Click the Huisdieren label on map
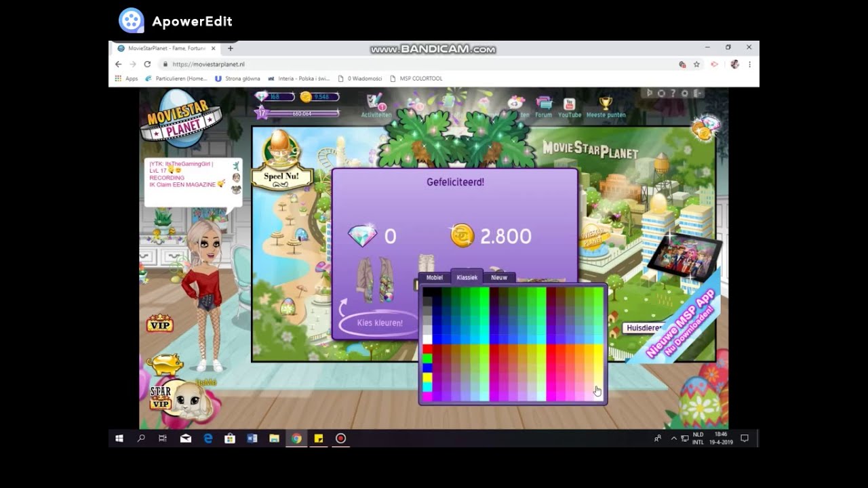 642,328
